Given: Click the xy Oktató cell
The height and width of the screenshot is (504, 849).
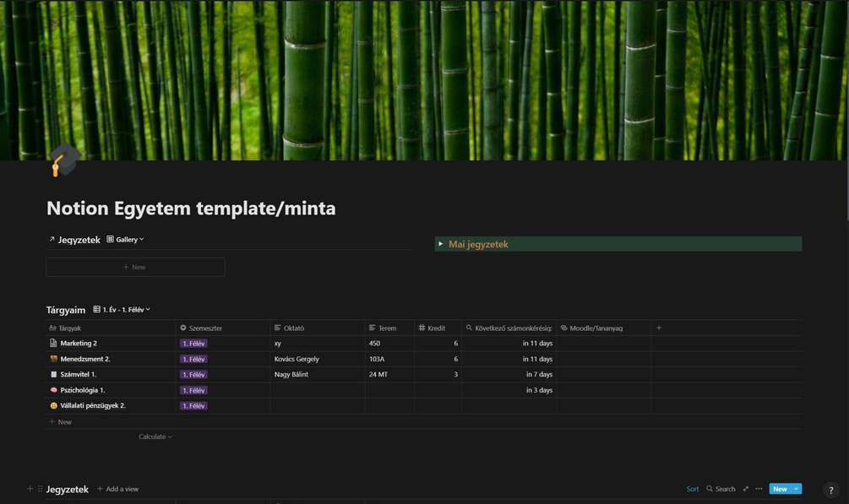Looking at the screenshot, I should click(x=318, y=344).
